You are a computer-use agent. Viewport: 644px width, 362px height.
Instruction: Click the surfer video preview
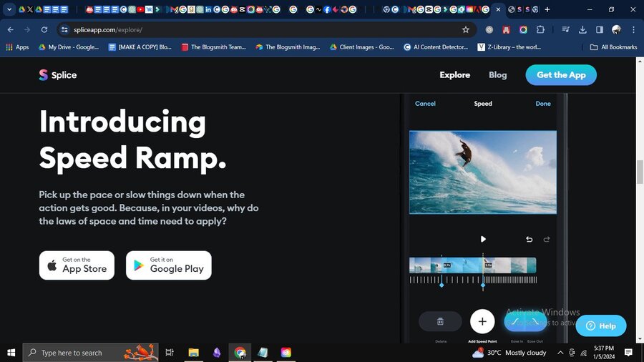click(483, 172)
